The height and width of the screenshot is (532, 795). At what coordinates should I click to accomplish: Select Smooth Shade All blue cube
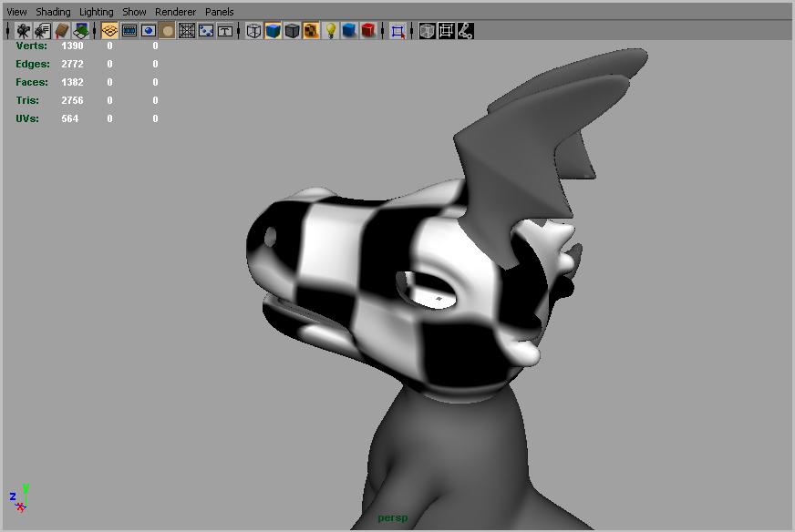273,31
